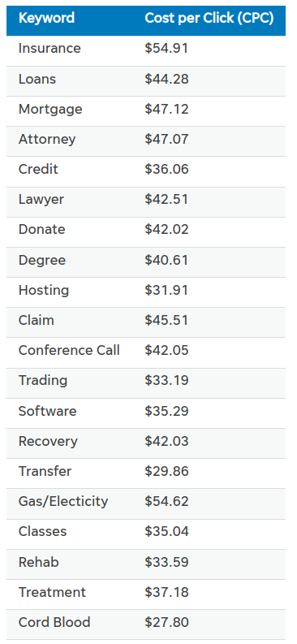
Task: Click the Cost per Click (CPC) header
Action: 209,19
